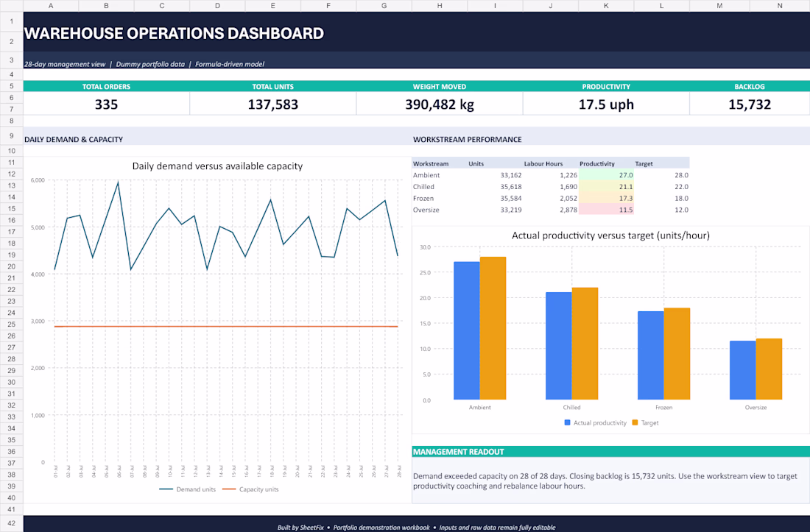Click the blue Actual productivity legend swatch
810x532 pixels.
pos(567,422)
